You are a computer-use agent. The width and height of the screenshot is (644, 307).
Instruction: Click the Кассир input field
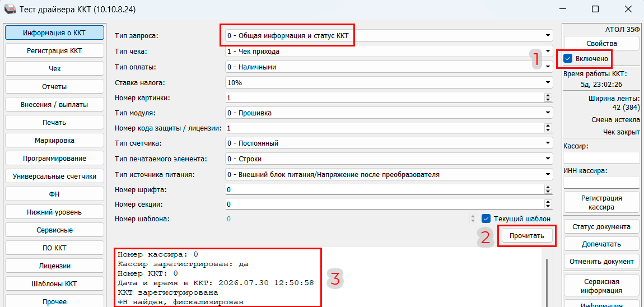[601, 158]
